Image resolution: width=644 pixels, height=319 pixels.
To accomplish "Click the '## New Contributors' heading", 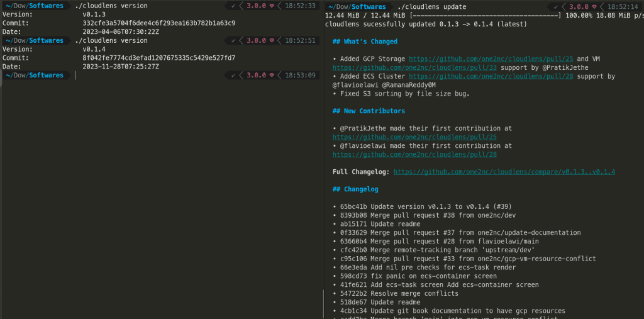I will 369,111.
